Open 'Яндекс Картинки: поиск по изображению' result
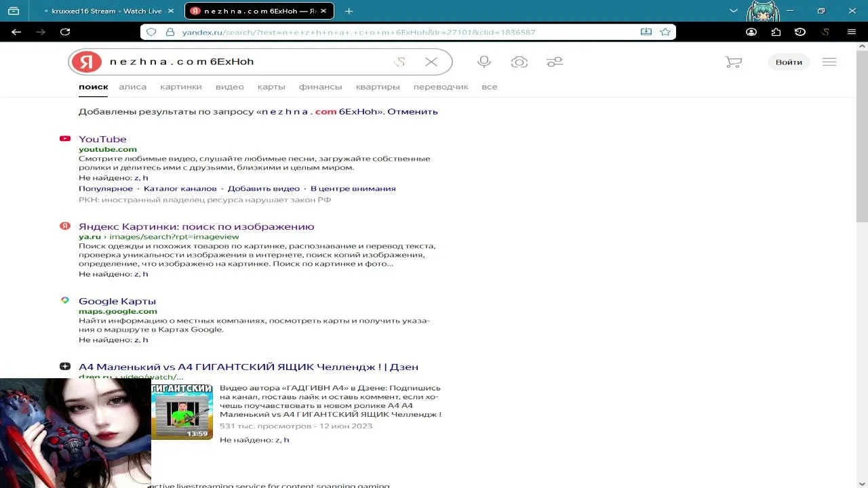The height and width of the screenshot is (488, 868). [197, 226]
